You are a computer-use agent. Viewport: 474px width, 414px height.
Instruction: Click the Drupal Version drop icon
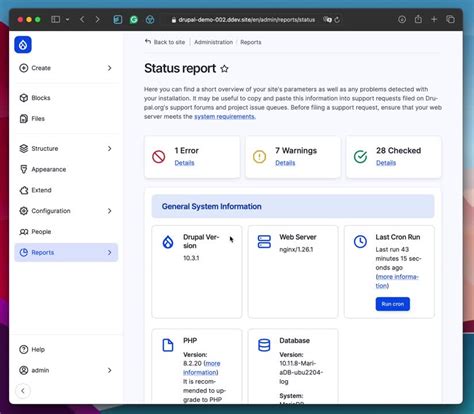pos(168,242)
